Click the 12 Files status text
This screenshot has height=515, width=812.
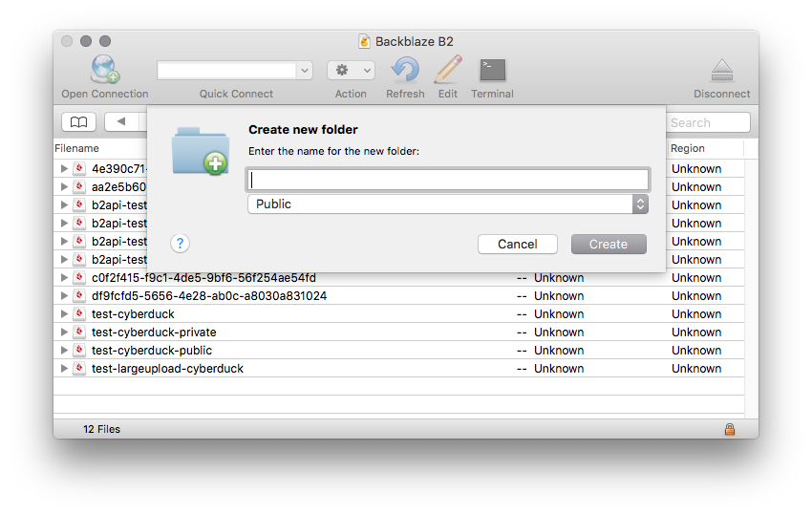(101, 429)
